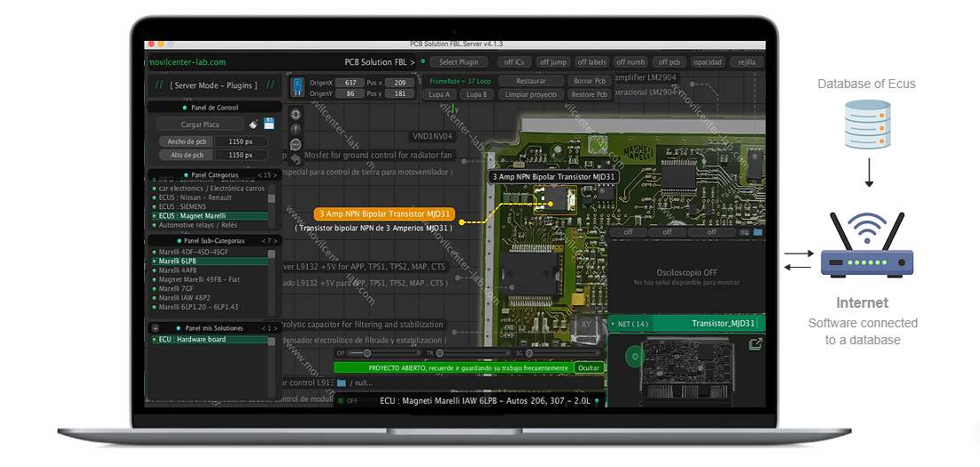This screenshot has height=467, width=980.
Task: Click the Ancho de pcb value field
Action: tap(241, 142)
